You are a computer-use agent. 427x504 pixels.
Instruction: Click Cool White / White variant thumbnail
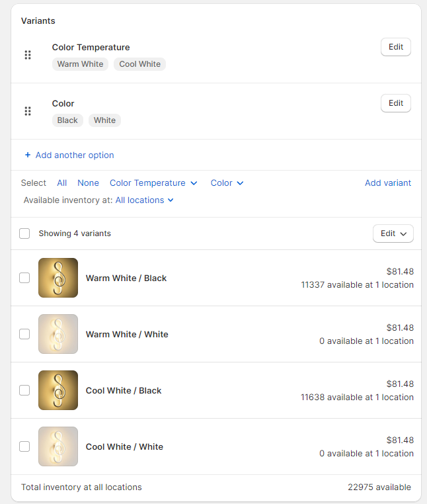[x=58, y=446]
